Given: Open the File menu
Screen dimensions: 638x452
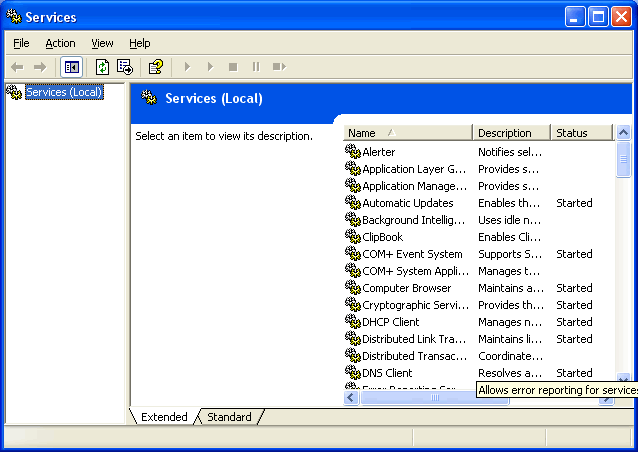Looking at the screenshot, I should click(21, 43).
